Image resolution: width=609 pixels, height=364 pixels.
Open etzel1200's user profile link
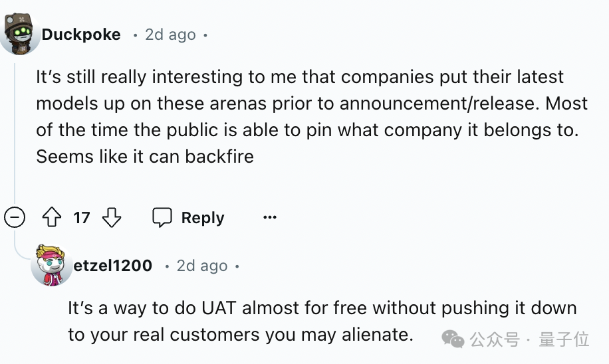113,266
